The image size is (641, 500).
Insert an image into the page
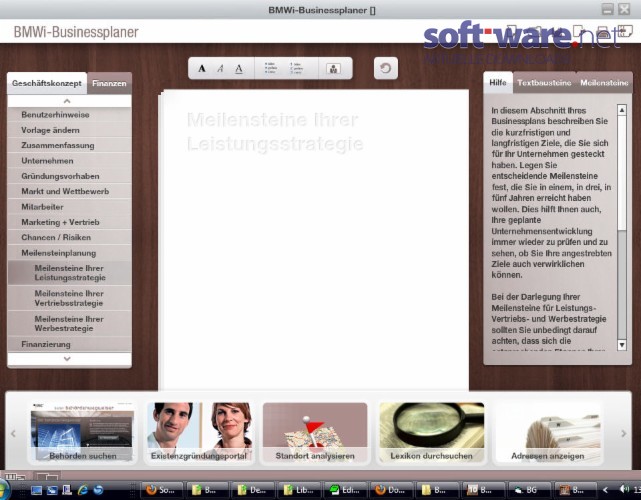(x=334, y=69)
